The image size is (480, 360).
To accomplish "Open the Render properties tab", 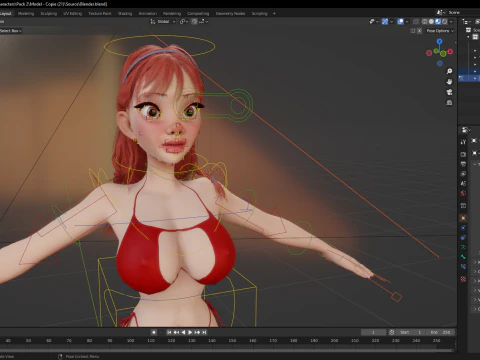I will pyautogui.click(x=463, y=155).
